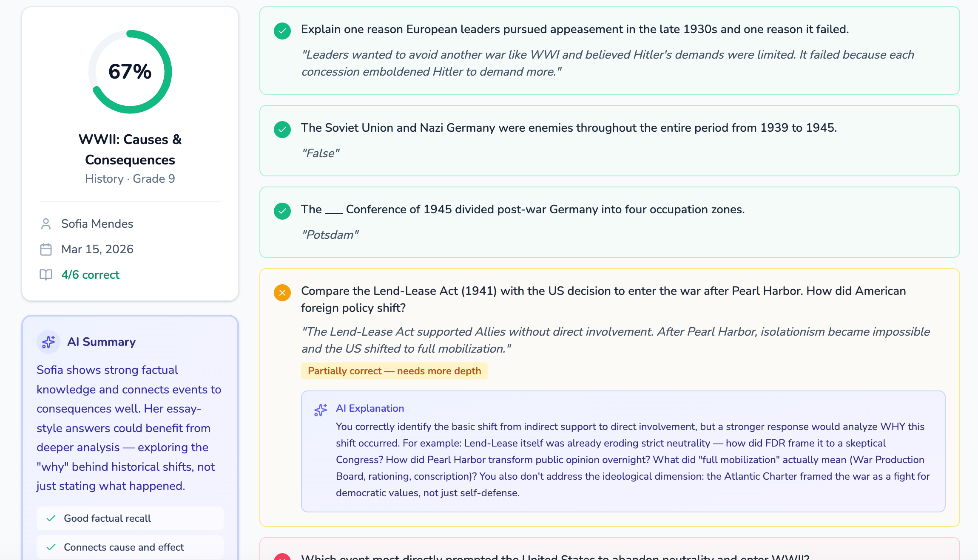Click the AI Explanation sparkle icon
Viewport: 978px width, 560px height.
[320, 409]
